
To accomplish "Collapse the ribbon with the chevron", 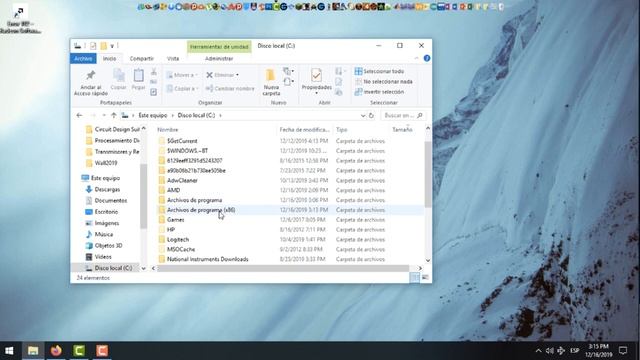I will click(x=416, y=58).
